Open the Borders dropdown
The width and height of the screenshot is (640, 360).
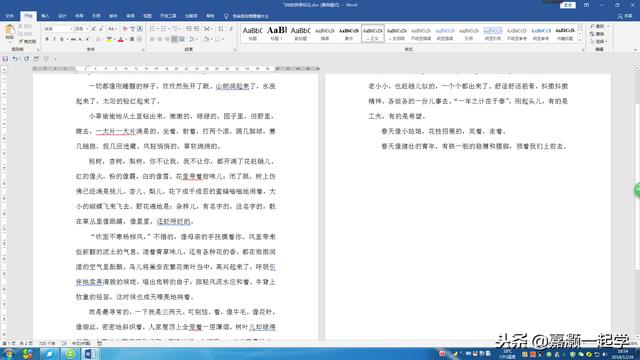coord(219,39)
